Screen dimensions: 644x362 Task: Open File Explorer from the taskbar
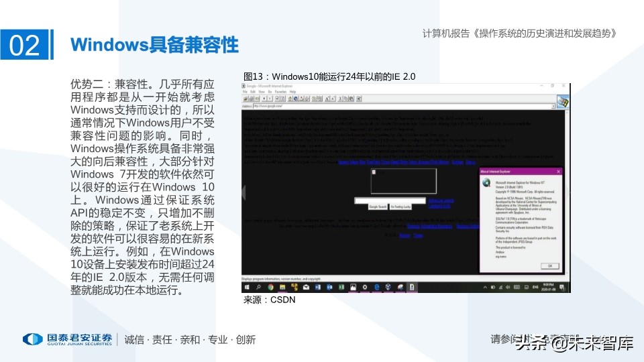pos(282,288)
